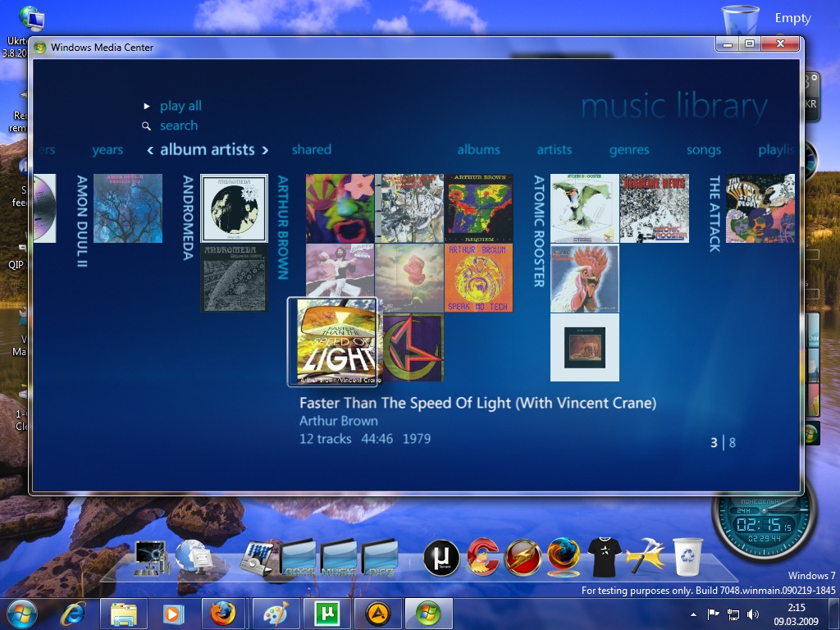Open the red lightning Flash dock icon
Viewport: 840px width, 630px height.
523,558
